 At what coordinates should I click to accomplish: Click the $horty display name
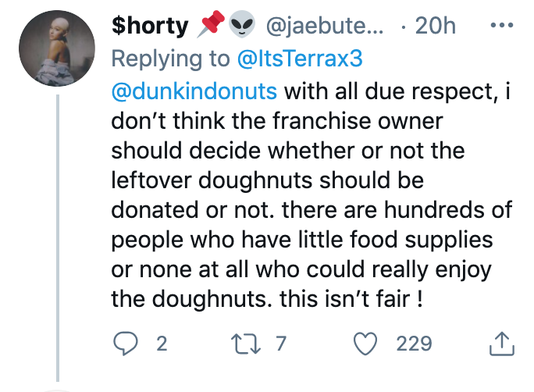[x=151, y=27]
